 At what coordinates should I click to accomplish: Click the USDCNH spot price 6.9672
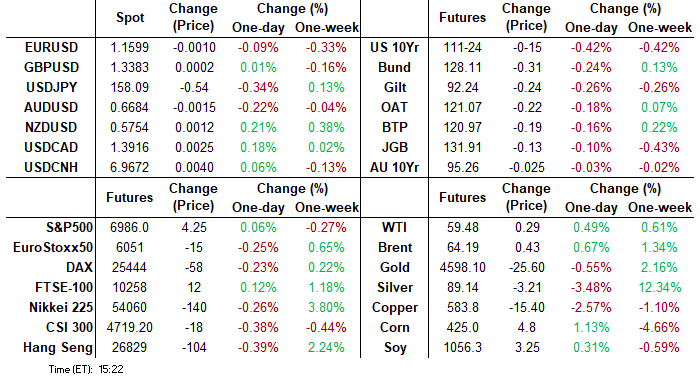point(129,168)
